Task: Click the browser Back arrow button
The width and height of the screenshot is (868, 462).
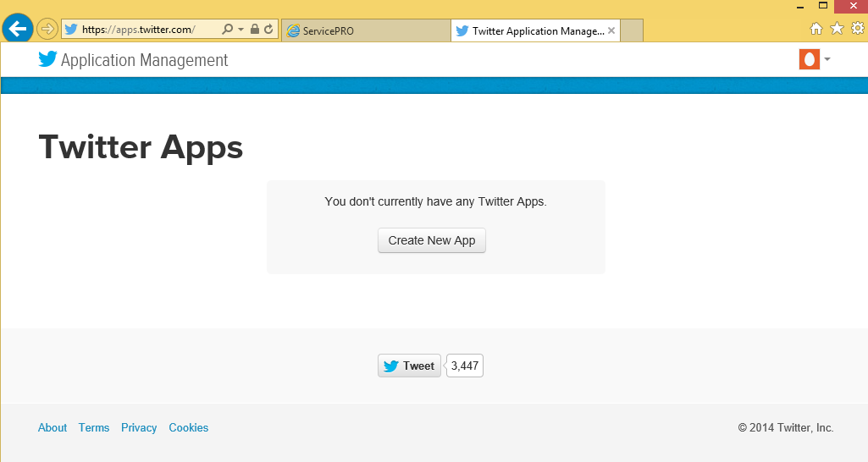Action: (17, 29)
